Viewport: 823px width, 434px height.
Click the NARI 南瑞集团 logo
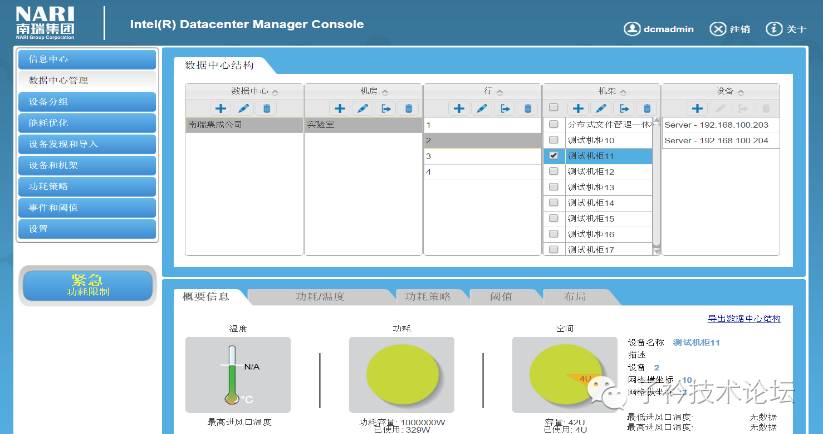pos(45,23)
